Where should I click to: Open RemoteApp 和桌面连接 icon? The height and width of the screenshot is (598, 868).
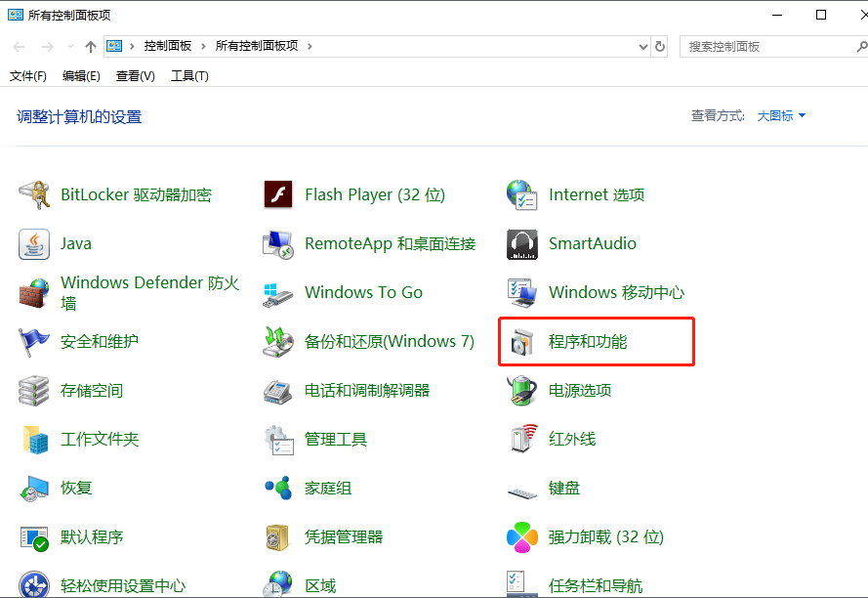pyautogui.click(x=278, y=244)
